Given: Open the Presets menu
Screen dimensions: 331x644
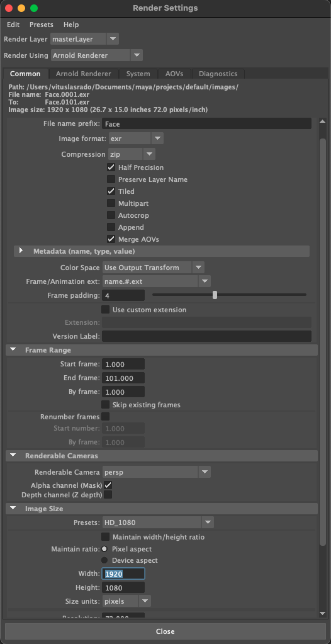Looking at the screenshot, I should (41, 25).
